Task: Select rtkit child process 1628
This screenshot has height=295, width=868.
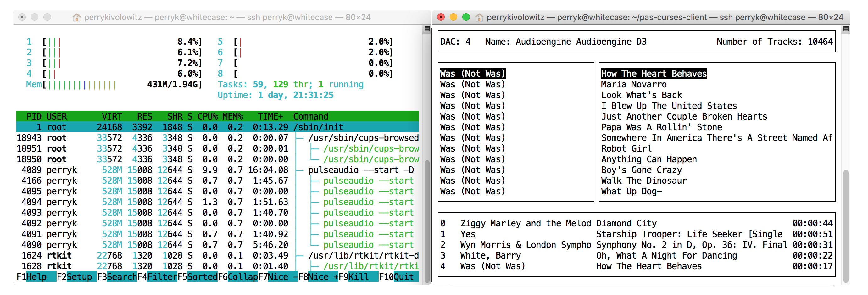Action: tap(218, 266)
